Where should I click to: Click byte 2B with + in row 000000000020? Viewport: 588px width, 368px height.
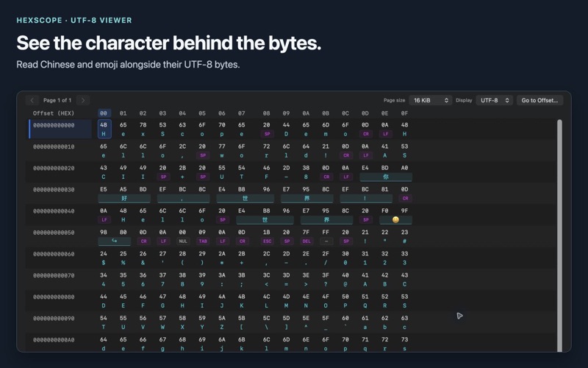(x=182, y=172)
